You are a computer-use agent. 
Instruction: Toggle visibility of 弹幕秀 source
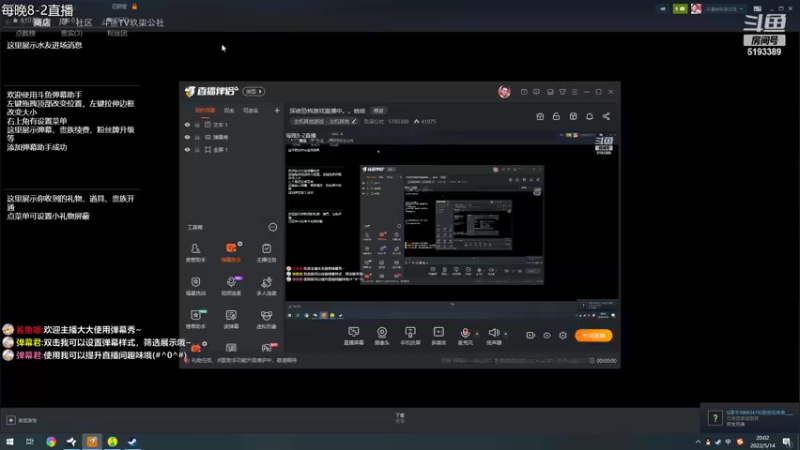point(187,137)
